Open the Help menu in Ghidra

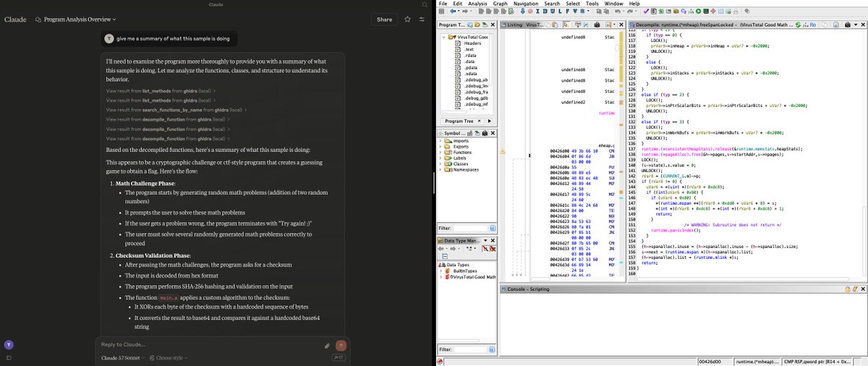[x=634, y=4]
